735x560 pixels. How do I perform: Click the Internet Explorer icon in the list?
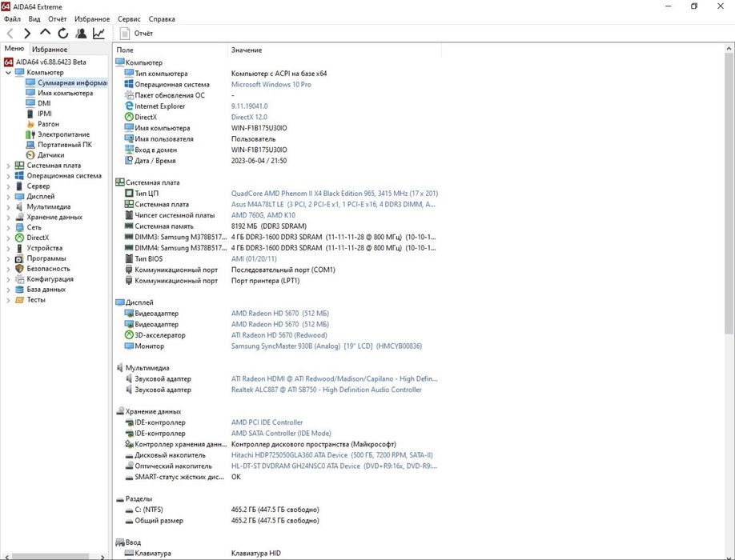(129, 106)
